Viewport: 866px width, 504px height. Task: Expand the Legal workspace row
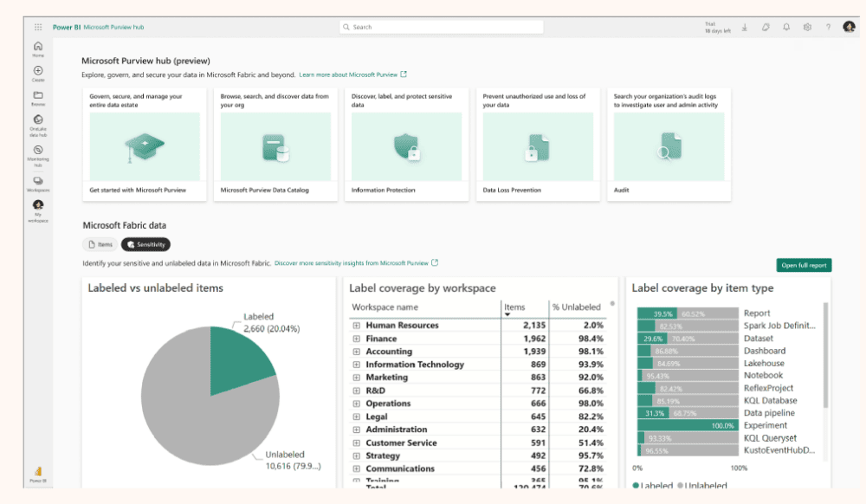pos(357,417)
